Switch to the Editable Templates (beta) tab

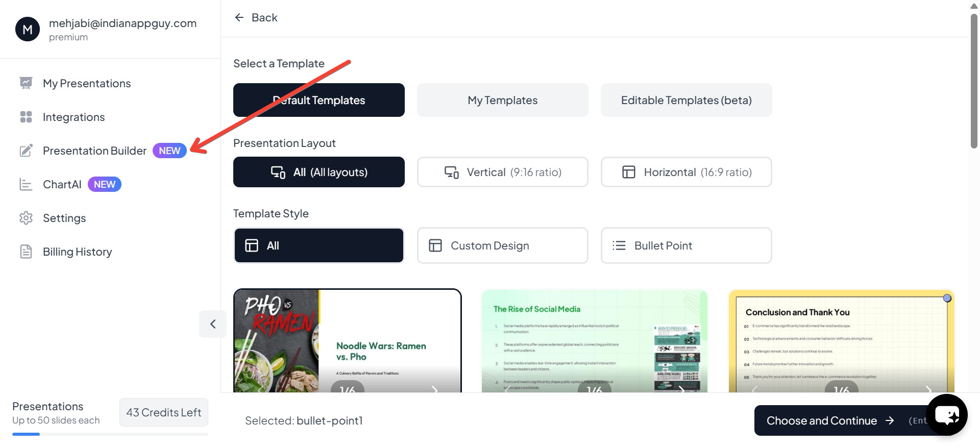686,100
